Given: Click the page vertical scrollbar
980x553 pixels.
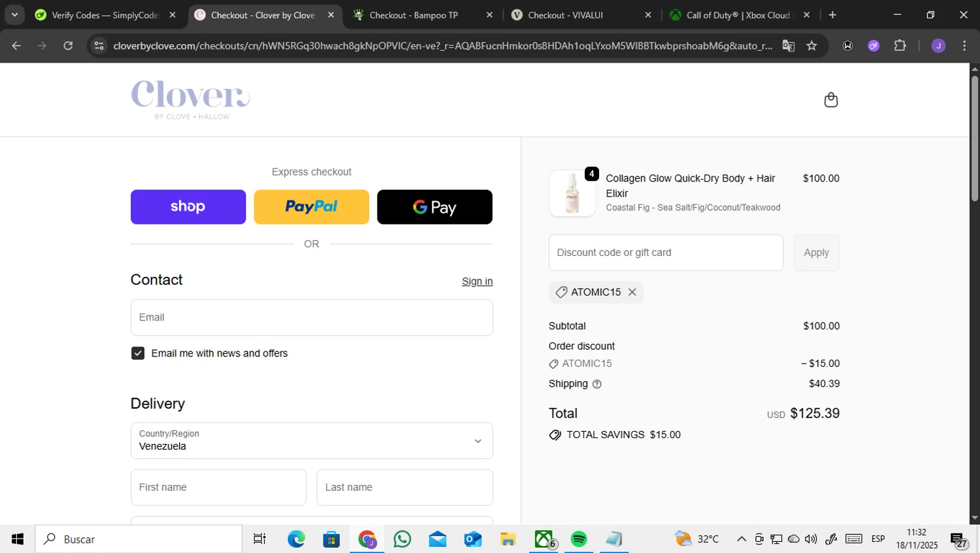Looking at the screenshot, I should [x=974, y=138].
